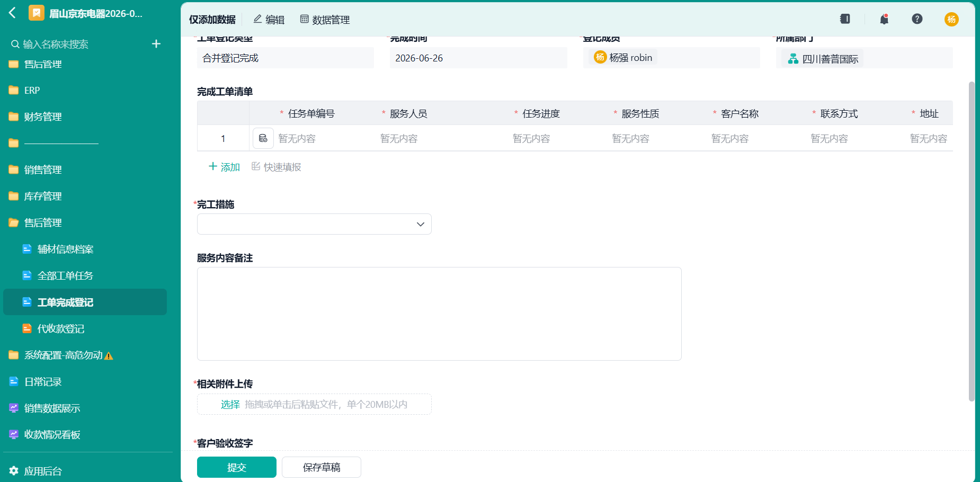Click 财务管理 folder icon
The height and width of the screenshot is (482, 980).
click(14, 117)
